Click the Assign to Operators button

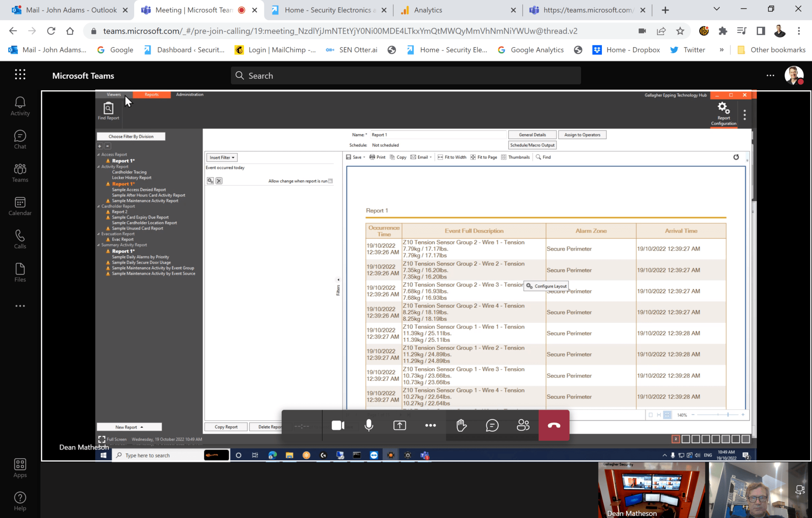[582, 135]
